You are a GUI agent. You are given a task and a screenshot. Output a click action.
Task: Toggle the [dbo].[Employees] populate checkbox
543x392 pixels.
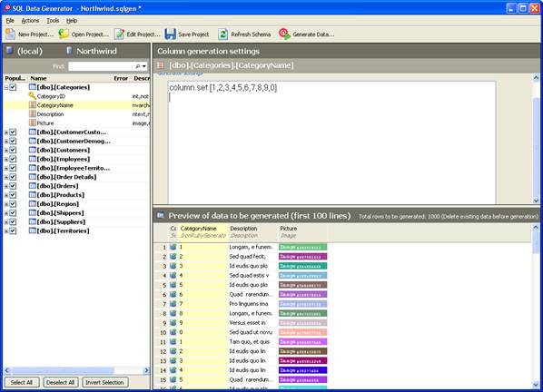(x=13, y=159)
